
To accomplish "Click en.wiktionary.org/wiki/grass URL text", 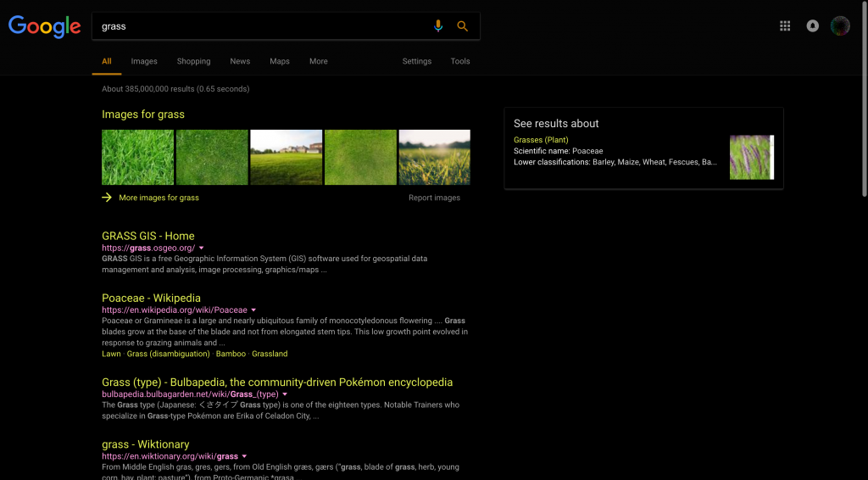I will coord(170,456).
